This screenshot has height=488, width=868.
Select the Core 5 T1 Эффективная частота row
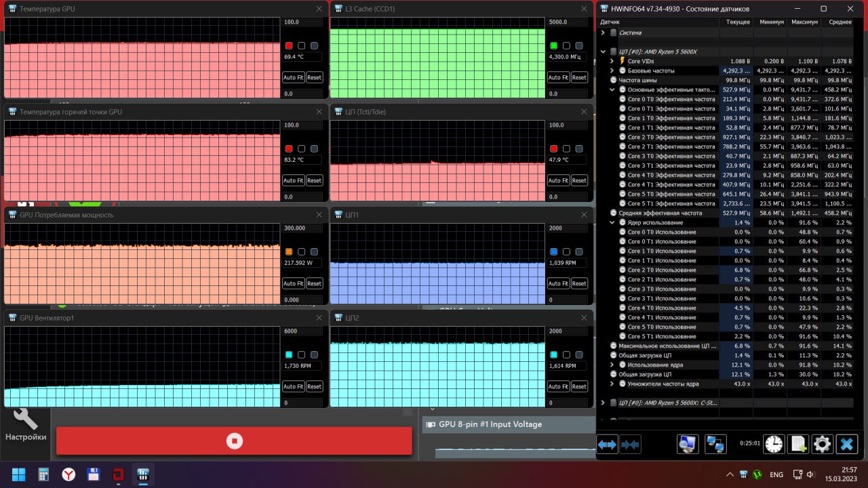pyautogui.click(x=726, y=203)
